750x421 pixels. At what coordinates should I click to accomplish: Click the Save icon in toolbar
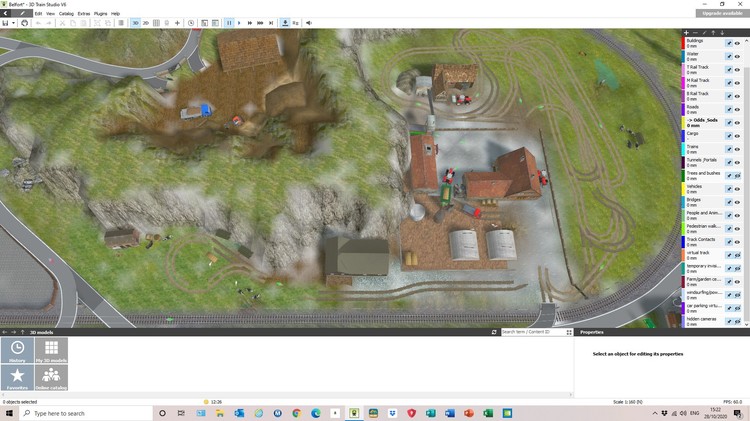(x=6, y=22)
